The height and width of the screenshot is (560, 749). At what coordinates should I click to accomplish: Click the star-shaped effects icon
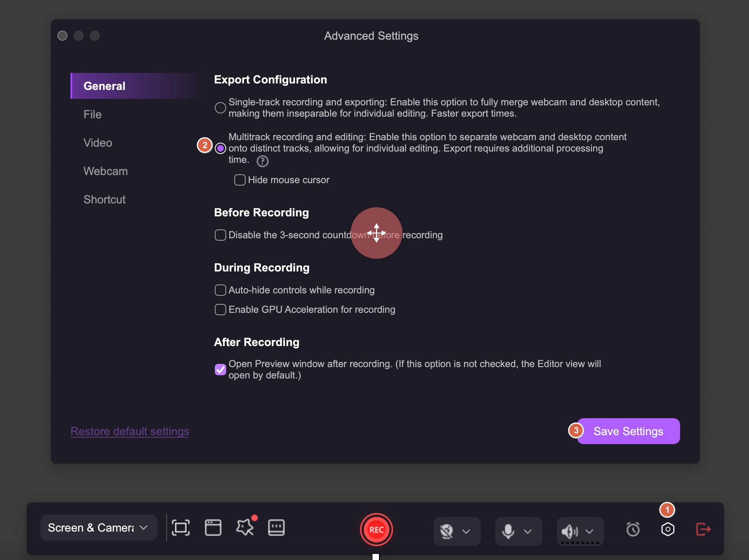click(x=245, y=528)
